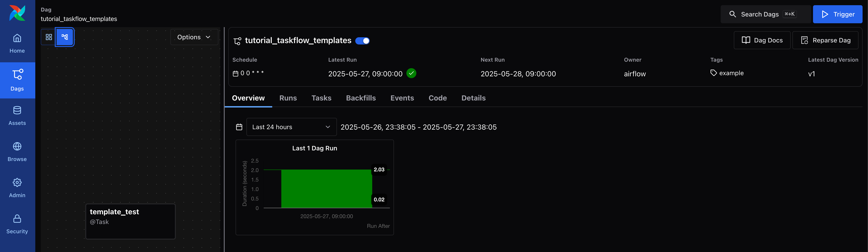Go to Home in sidebar

[x=17, y=43]
